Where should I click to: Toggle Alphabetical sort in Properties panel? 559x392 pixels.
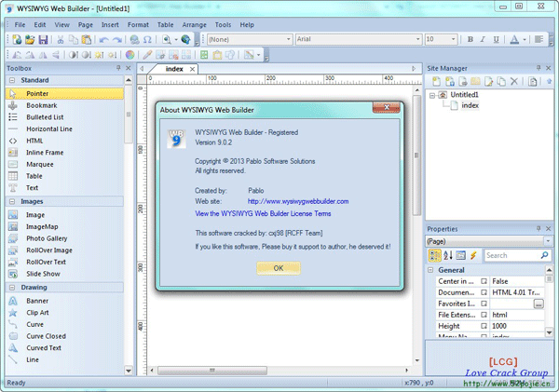(448, 255)
